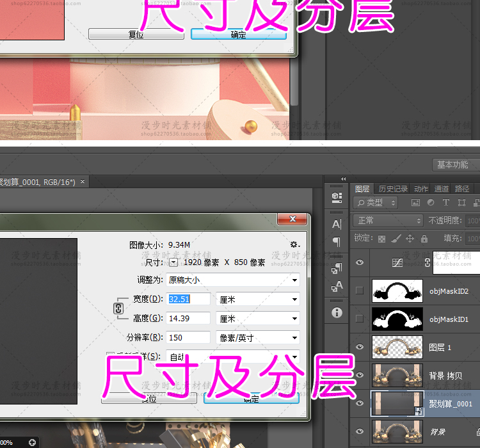Switch to the 通道 tab
The height and width of the screenshot is (448, 480).
pos(442,189)
